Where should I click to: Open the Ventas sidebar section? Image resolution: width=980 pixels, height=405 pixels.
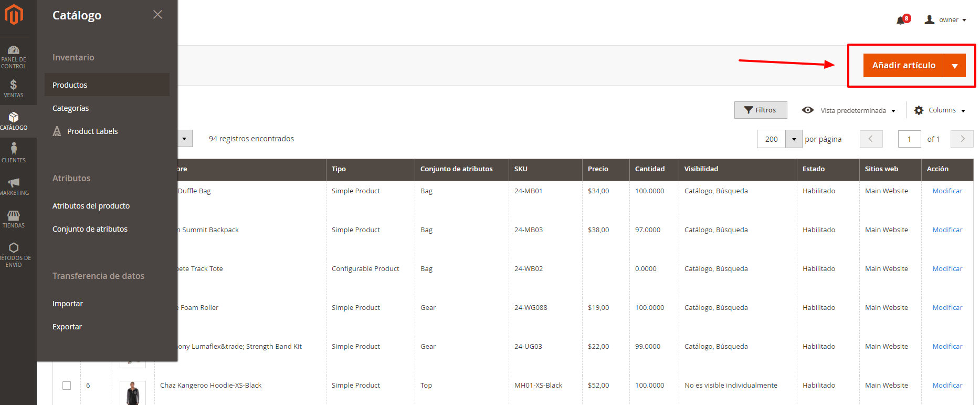(14, 88)
